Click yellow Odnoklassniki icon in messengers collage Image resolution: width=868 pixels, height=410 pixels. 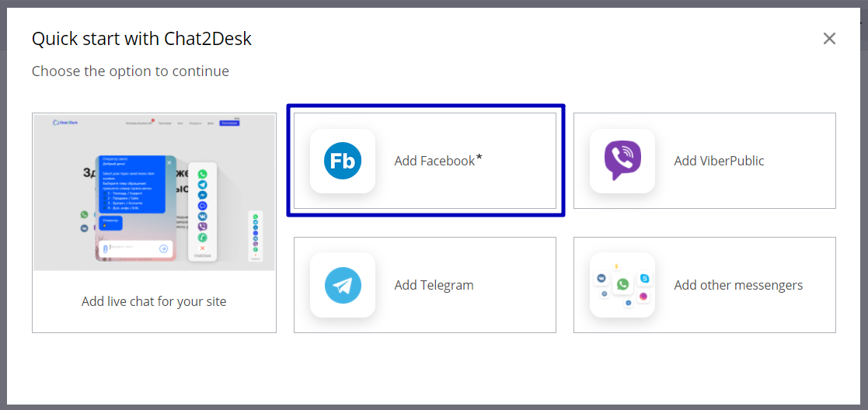tap(616, 266)
